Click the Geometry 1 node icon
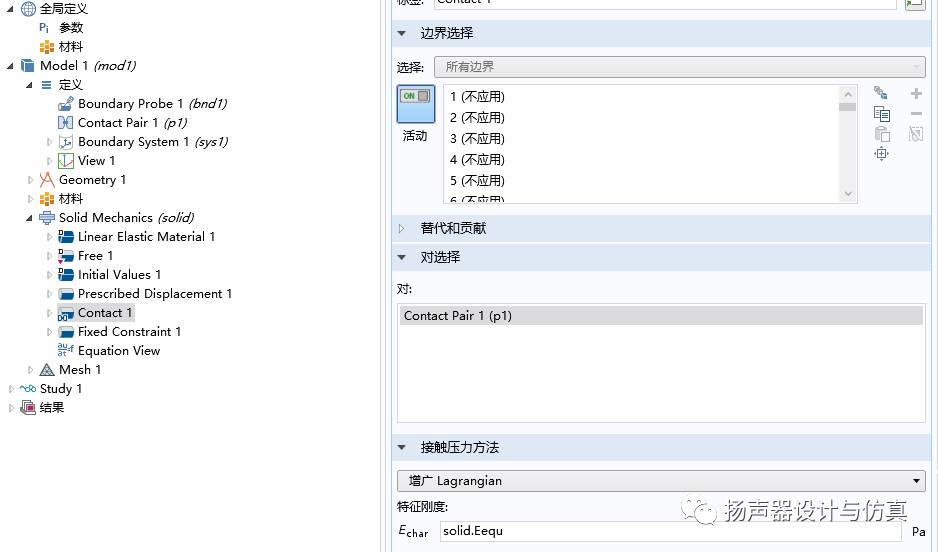Screen dimensions: 938x552 tap(47, 180)
